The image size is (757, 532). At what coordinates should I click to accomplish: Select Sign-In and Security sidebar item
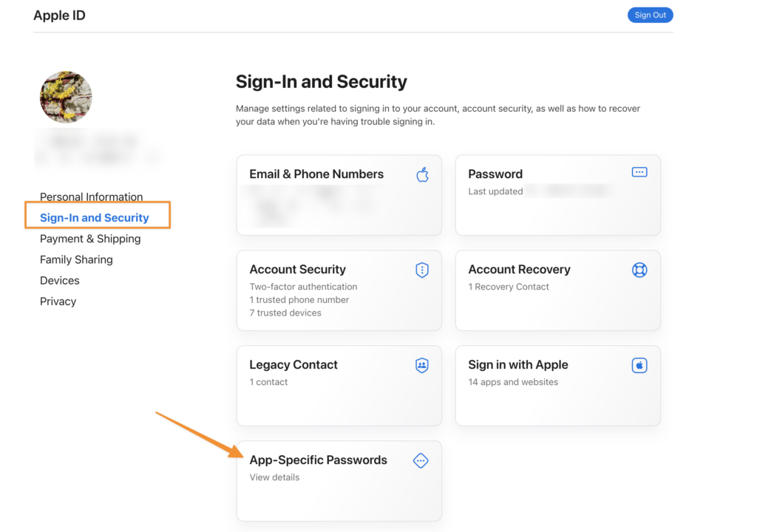[x=95, y=218]
